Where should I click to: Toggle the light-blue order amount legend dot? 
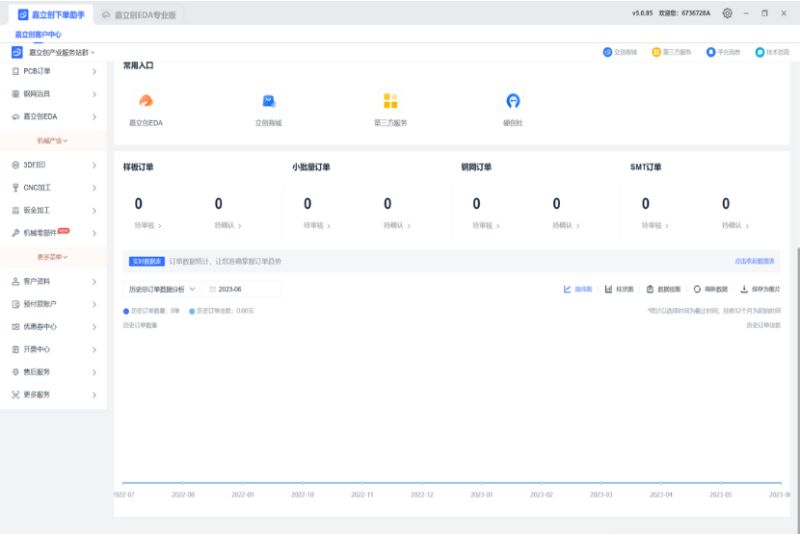(192, 311)
